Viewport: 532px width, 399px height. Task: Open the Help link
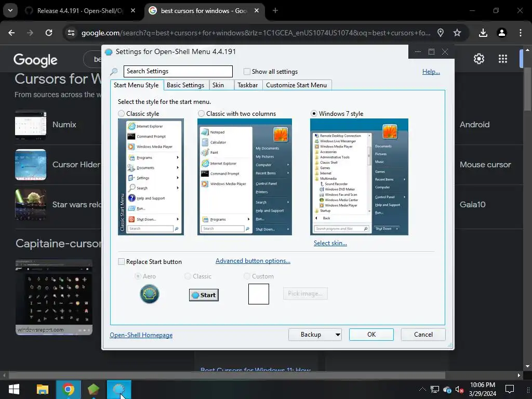pos(431,72)
